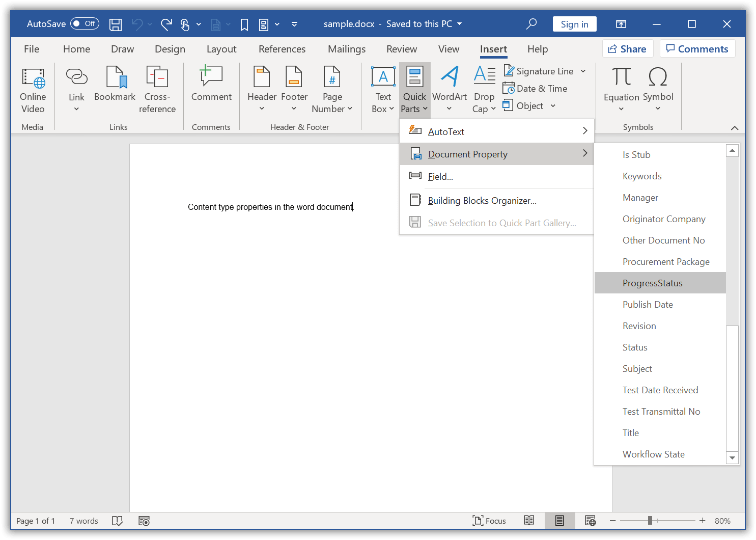Switch to Focus mode in status bar
Screen dimensions: 756x540
(x=489, y=521)
